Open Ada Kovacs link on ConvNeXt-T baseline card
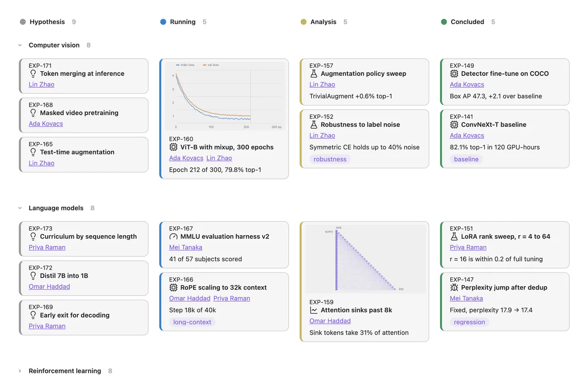588x392 pixels. click(467, 135)
